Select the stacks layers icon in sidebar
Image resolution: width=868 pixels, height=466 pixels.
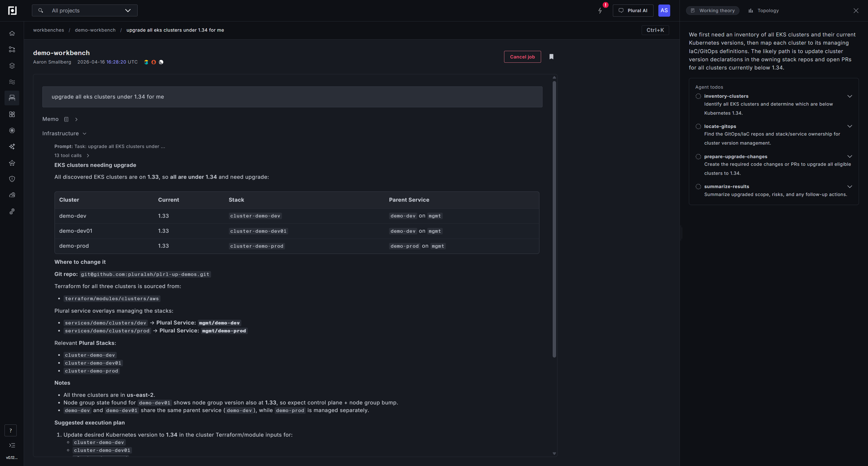12,66
